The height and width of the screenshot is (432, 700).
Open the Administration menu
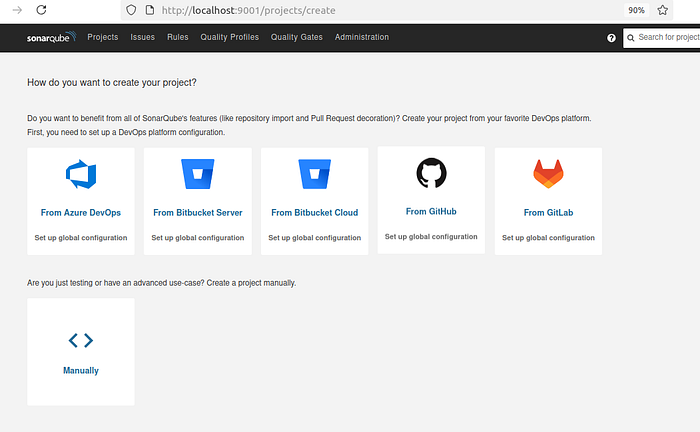click(x=362, y=37)
